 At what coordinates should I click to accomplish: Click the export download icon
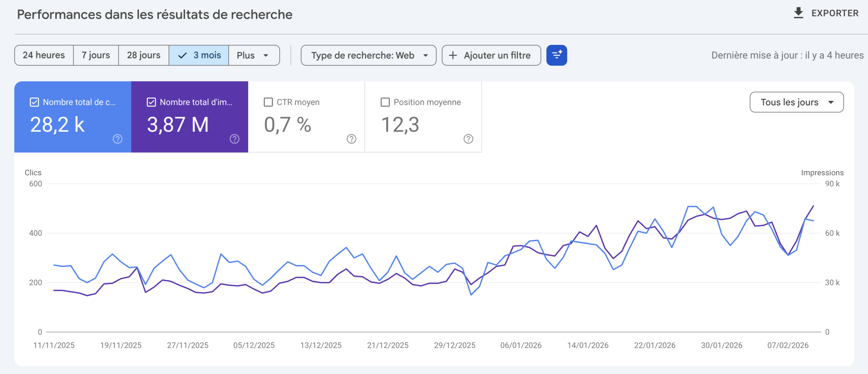coord(798,13)
